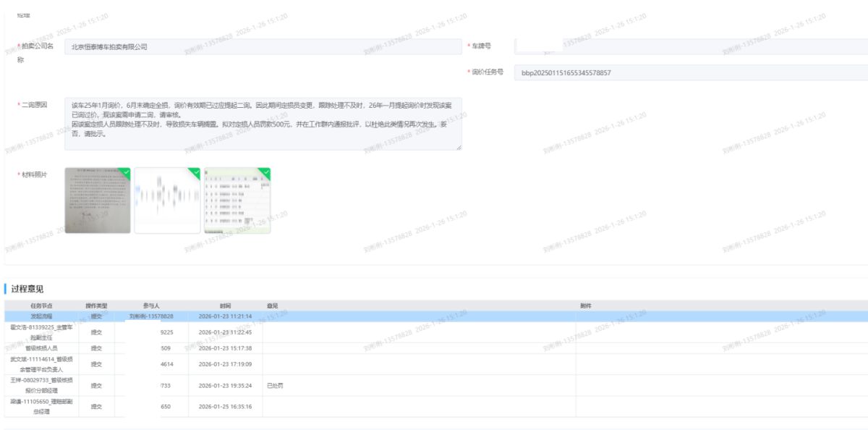Click green checkmark on third material photo
868x430 pixels.
265,172
